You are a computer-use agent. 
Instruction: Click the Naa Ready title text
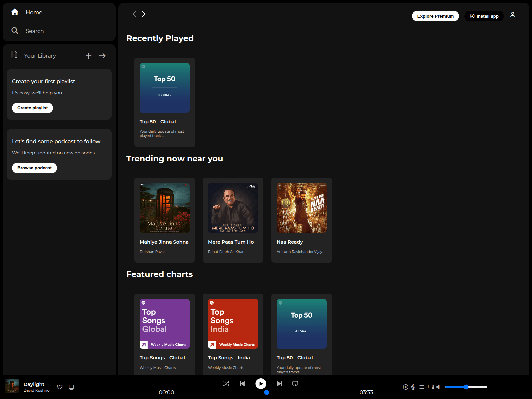point(290,242)
